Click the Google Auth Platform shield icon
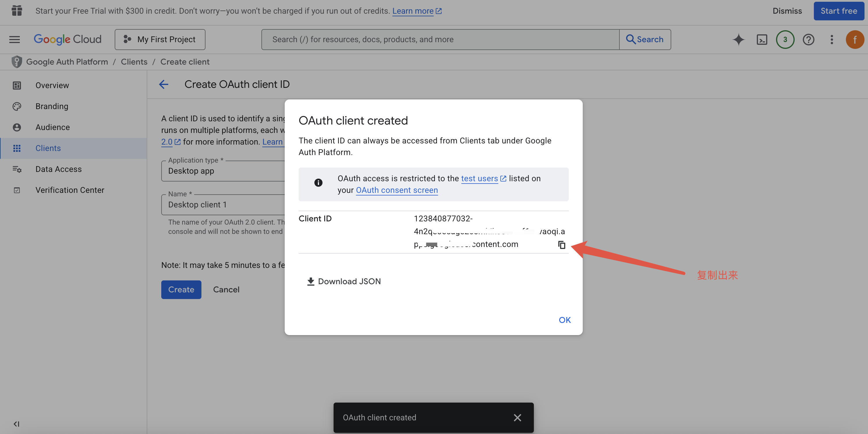Image resolution: width=868 pixels, height=434 pixels. click(x=17, y=62)
